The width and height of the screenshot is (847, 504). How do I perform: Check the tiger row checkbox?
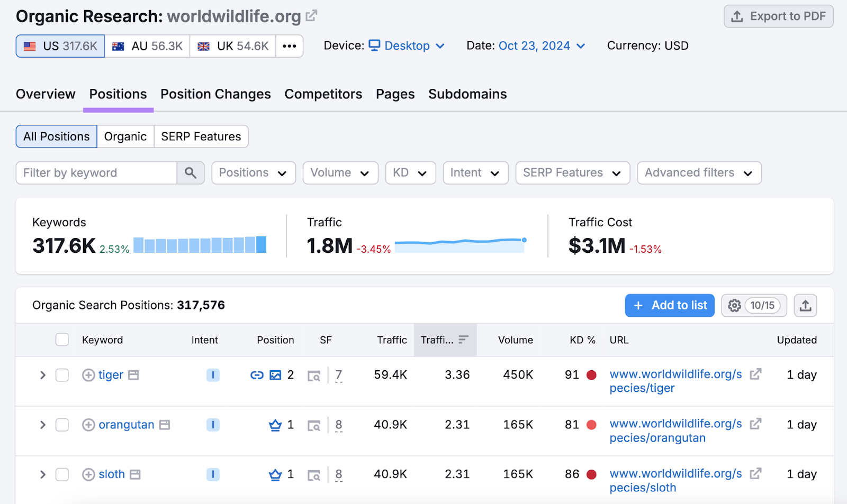pyautogui.click(x=62, y=375)
